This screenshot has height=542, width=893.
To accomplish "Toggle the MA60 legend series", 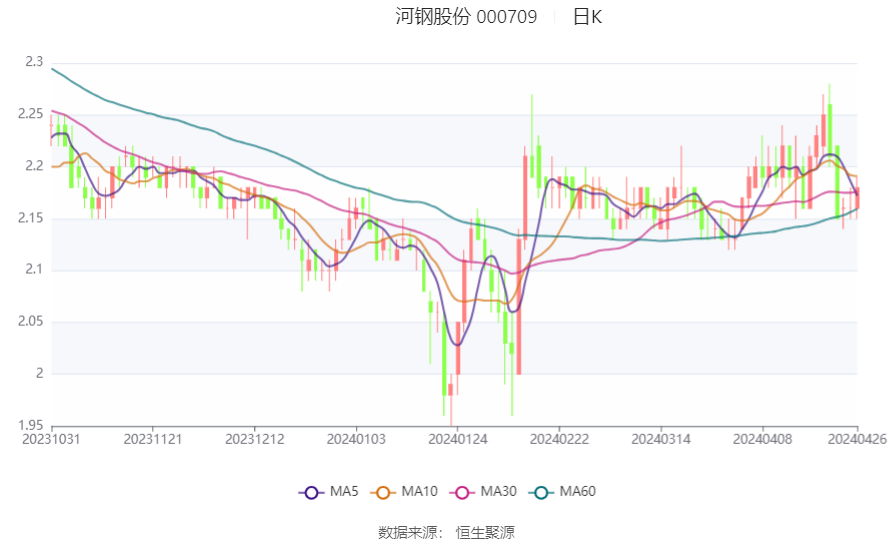I will [x=562, y=492].
